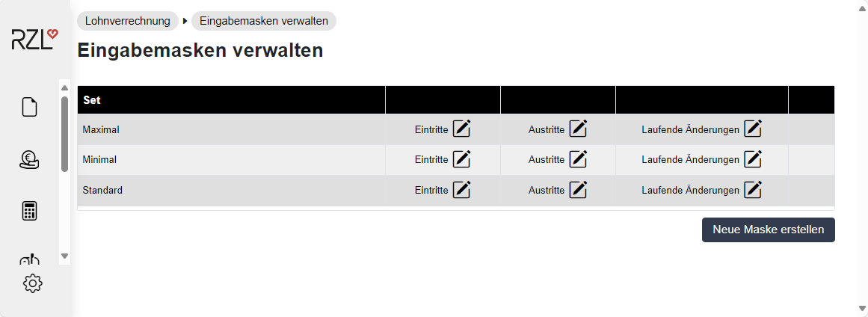Select Eingabemasken verwalten breadcrumb
Screen dimensions: 868x317
pyautogui.click(x=264, y=21)
